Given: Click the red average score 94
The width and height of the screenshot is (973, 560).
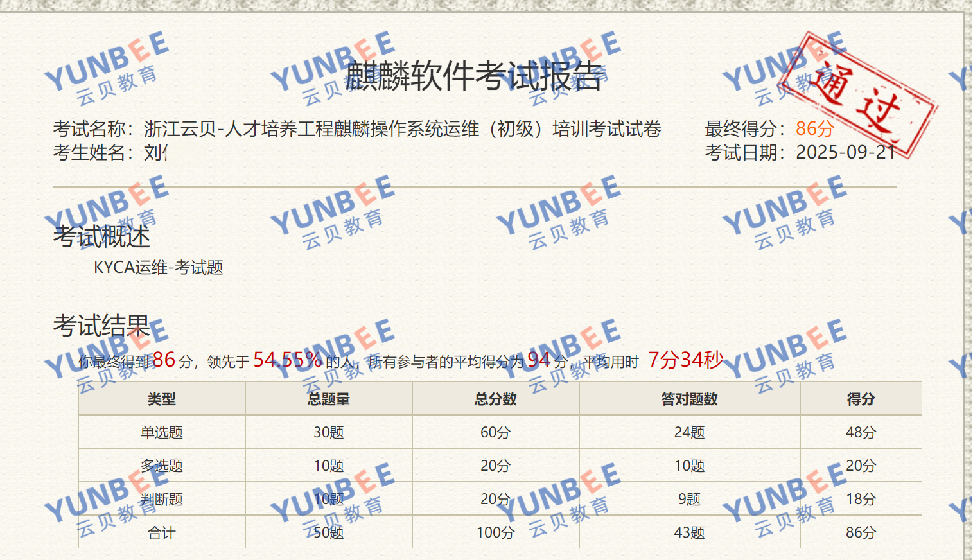Looking at the screenshot, I should pyautogui.click(x=539, y=360).
